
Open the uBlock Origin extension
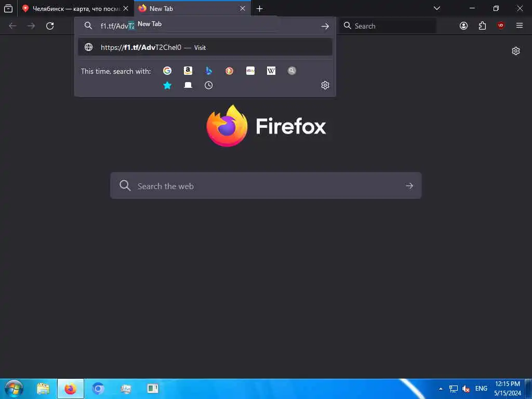501,26
